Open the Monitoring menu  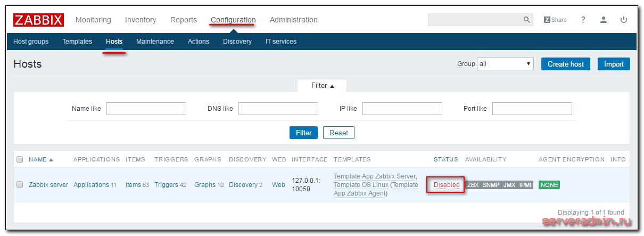click(93, 20)
